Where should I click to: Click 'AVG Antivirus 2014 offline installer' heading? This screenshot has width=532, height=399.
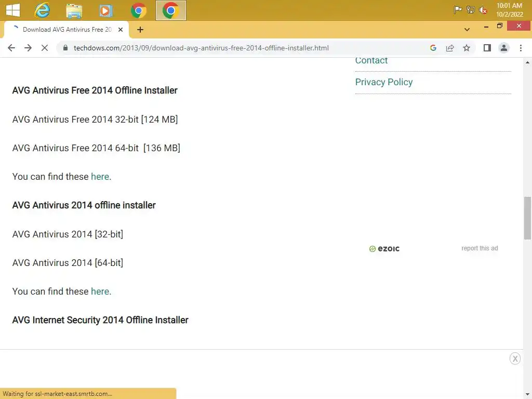coord(84,205)
